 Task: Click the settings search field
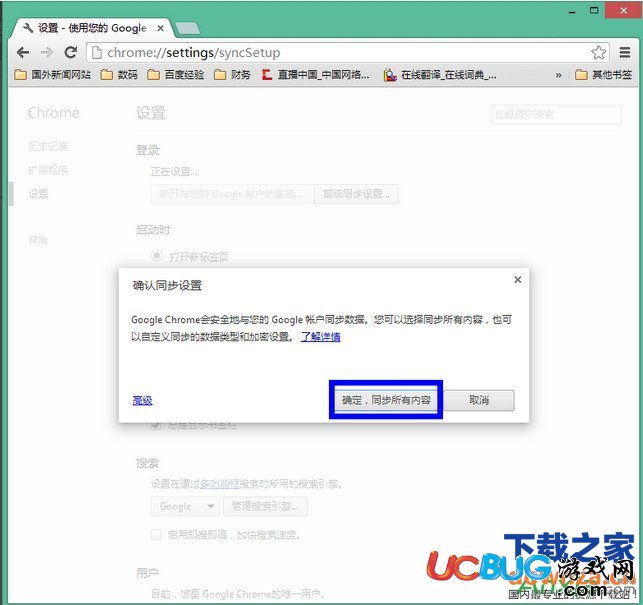[x=556, y=114]
